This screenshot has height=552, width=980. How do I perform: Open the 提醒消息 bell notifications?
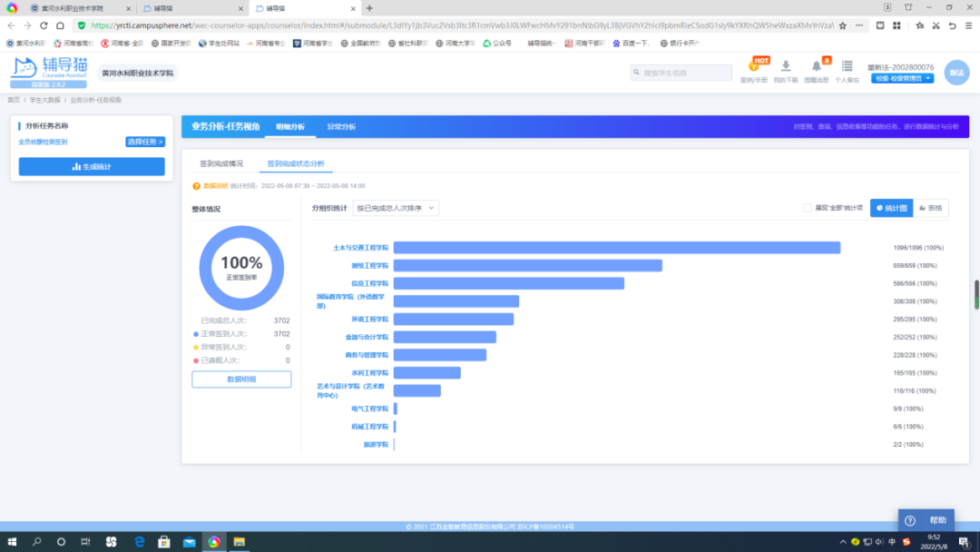coord(816,67)
